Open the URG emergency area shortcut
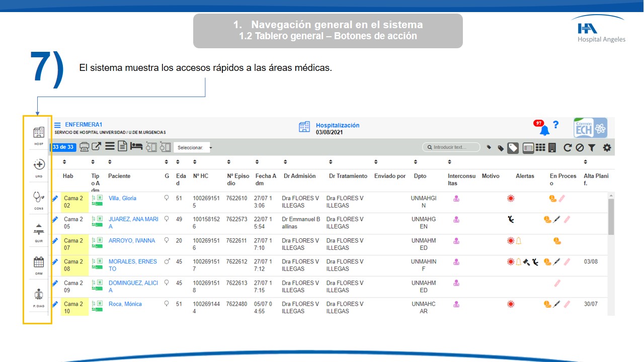 (39, 165)
